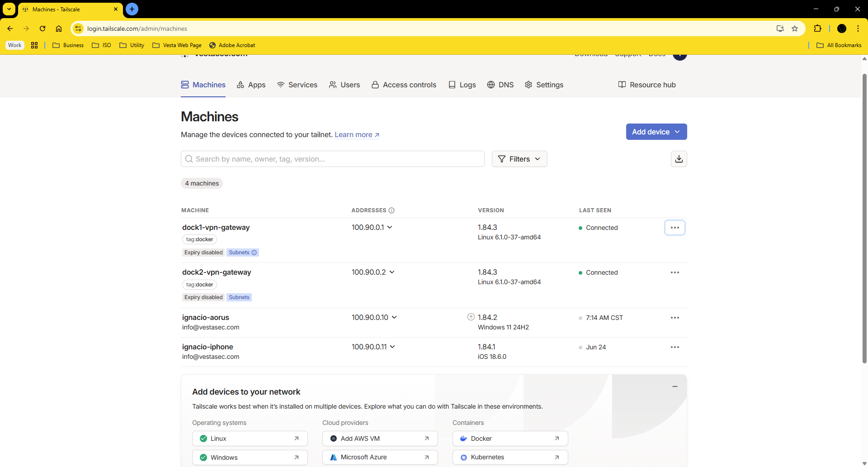This screenshot has height=467, width=868.
Task: Bookmark this page with the star icon
Action: pos(795,29)
